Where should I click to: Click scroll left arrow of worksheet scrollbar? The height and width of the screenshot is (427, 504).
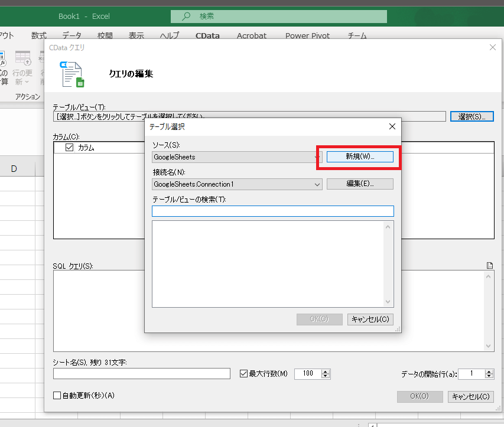click(372, 425)
